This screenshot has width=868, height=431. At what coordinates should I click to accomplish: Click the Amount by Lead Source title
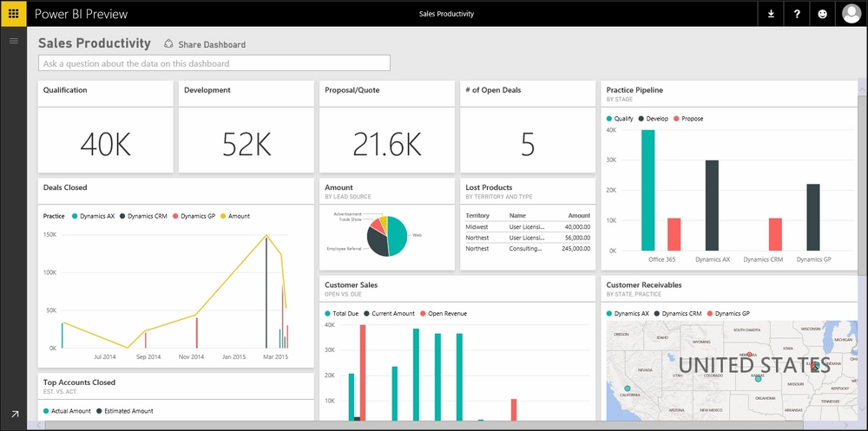coord(339,187)
